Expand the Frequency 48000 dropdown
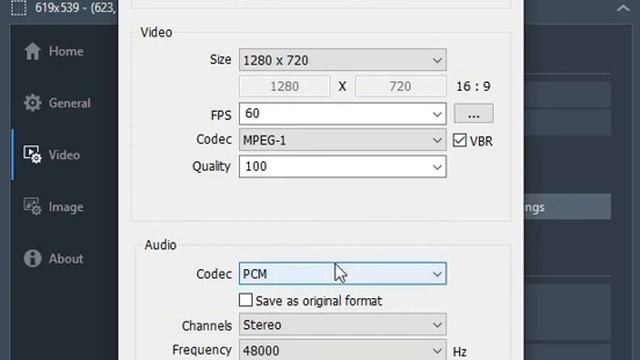Screen dimensions: 640x360 click(x=342, y=350)
